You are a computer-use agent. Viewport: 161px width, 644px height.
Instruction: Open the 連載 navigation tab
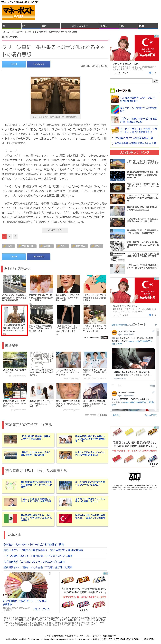click(148, 26)
